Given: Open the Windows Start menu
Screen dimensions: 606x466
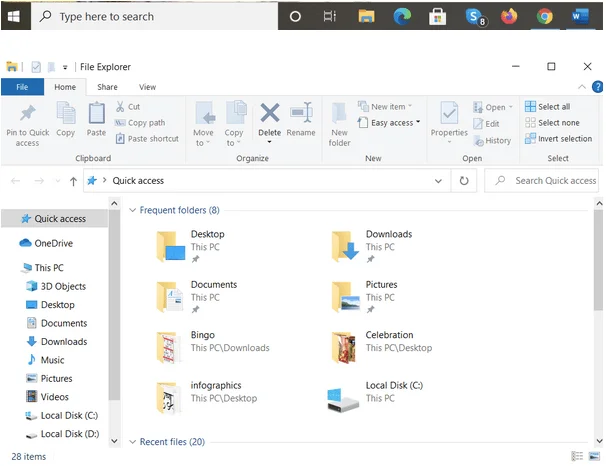Looking at the screenshot, I should (14, 16).
